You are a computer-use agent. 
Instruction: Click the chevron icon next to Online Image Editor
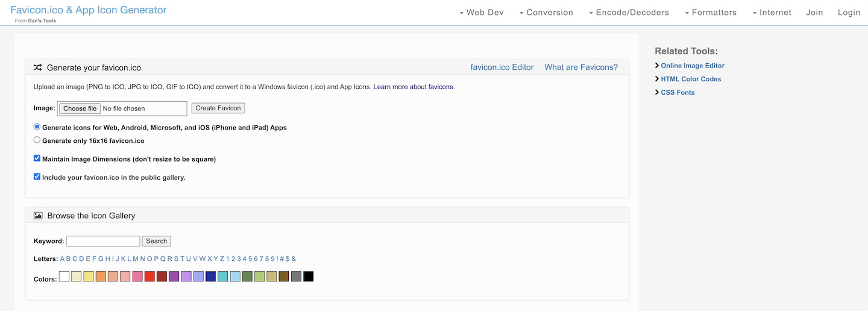[657, 66]
